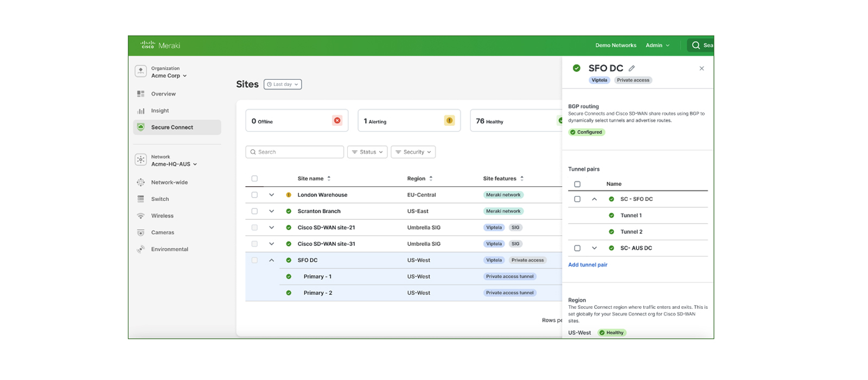Screen dimensions: 868x380
Task: Check the London Warehouse row checkbox
Action: (254, 195)
